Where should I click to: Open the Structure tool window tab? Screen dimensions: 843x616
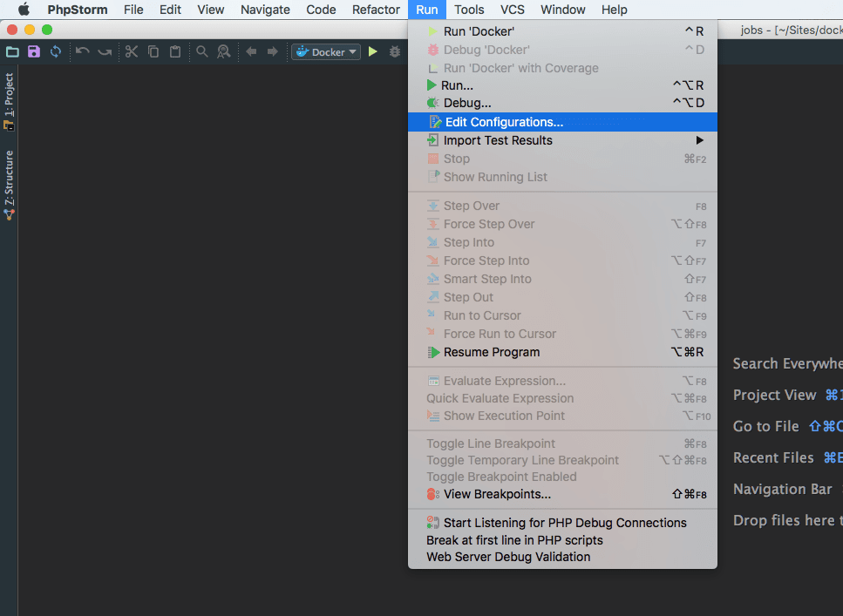pos(9,185)
